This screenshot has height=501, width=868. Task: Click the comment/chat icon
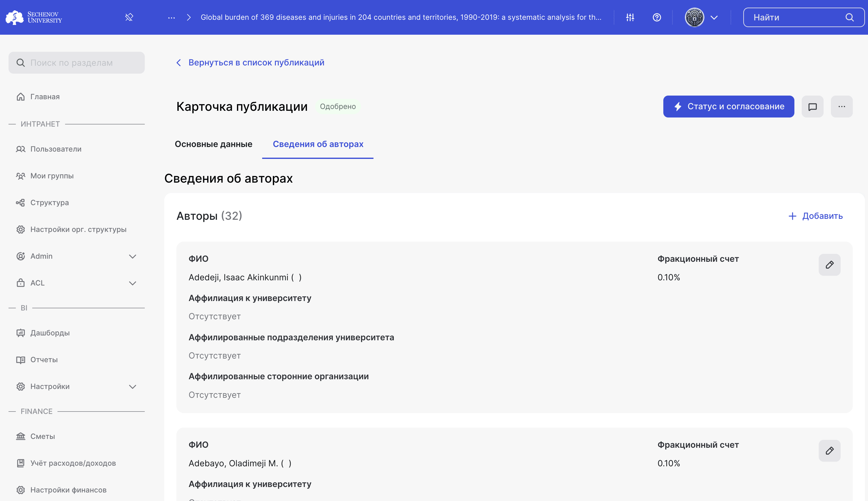click(813, 106)
